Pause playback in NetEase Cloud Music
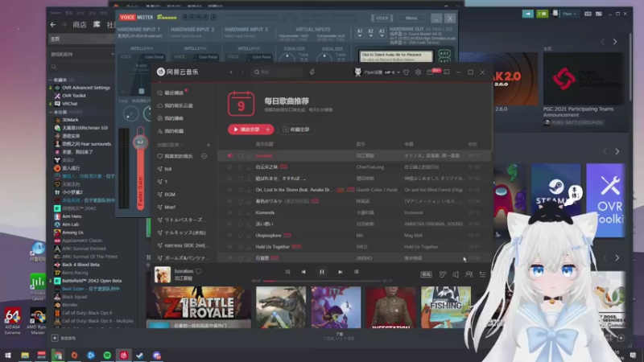The image size is (644, 362). pyautogui.click(x=321, y=272)
